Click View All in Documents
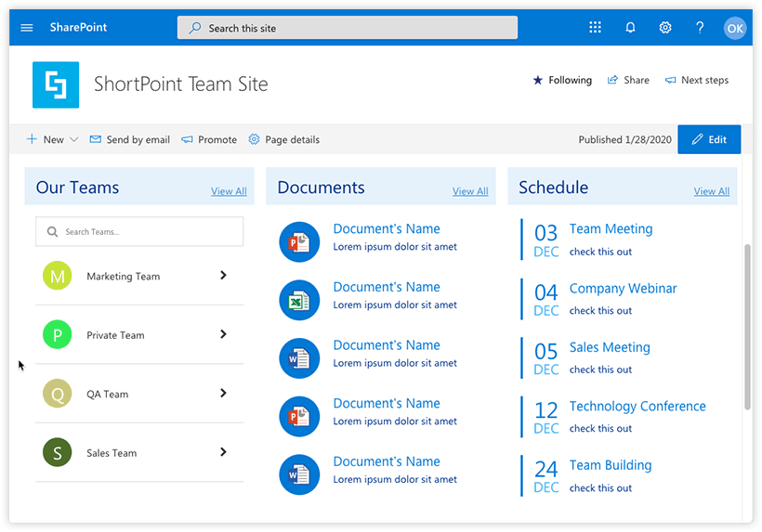Viewport: 762px width, 532px height. [x=470, y=191]
